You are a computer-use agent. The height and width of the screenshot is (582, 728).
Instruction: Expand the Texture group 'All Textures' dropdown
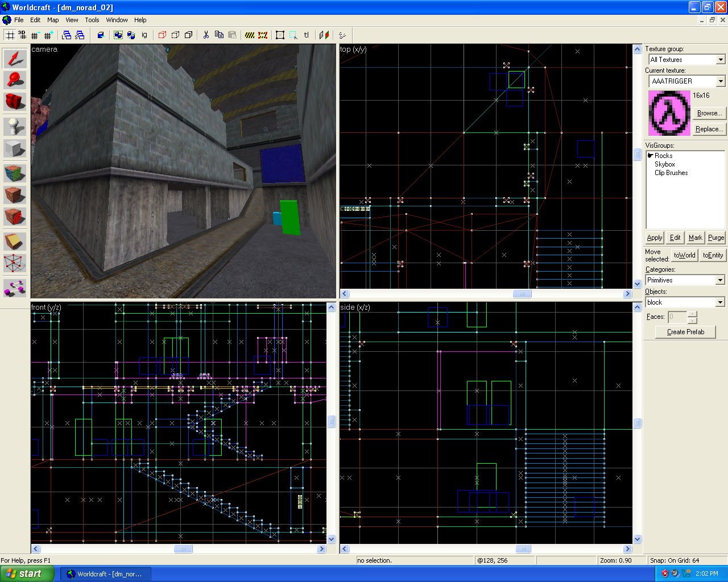(x=721, y=60)
